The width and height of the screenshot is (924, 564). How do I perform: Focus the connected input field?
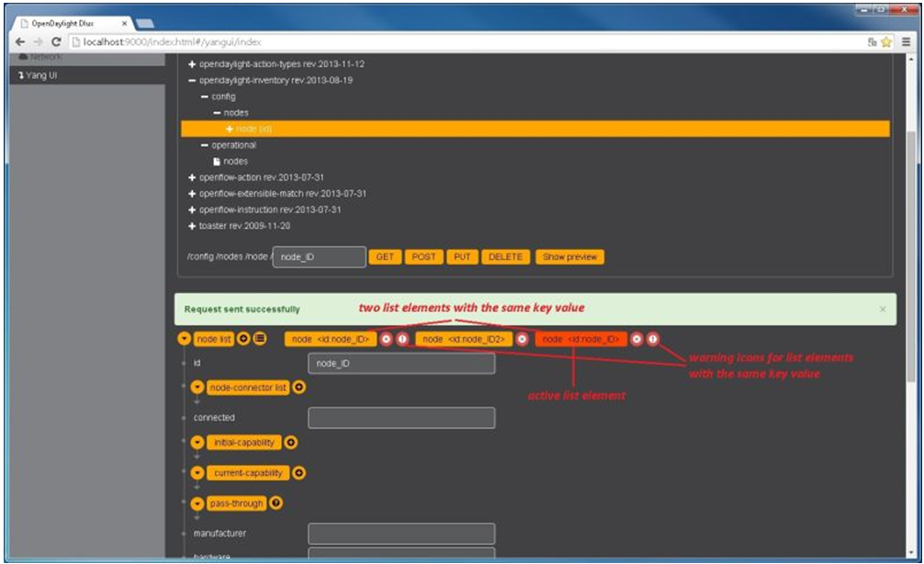pos(401,417)
